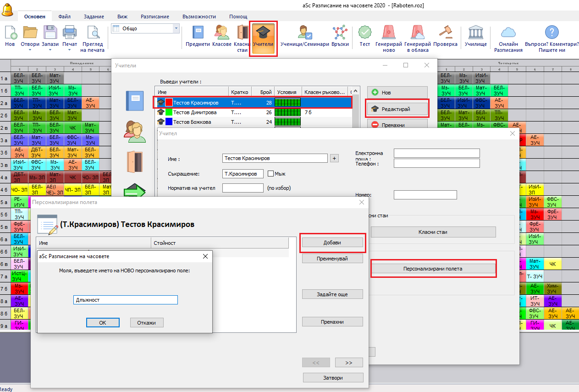This screenshot has height=392, width=579.
Task: Click the new custom field name input
Action: click(x=125, y=300)
